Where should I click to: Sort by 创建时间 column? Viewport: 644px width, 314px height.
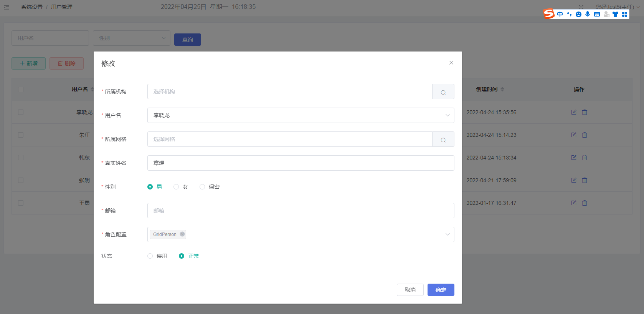[502, 89]
